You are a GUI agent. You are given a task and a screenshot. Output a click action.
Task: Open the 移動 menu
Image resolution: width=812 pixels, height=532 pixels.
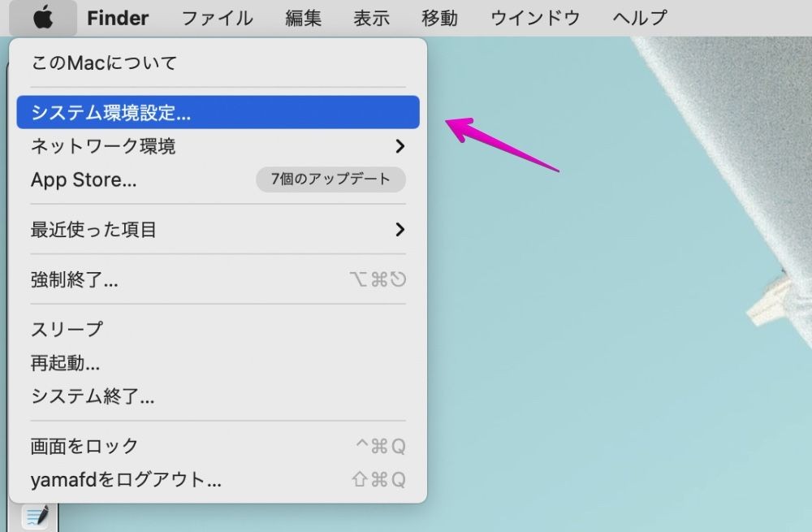click(439, 18)
